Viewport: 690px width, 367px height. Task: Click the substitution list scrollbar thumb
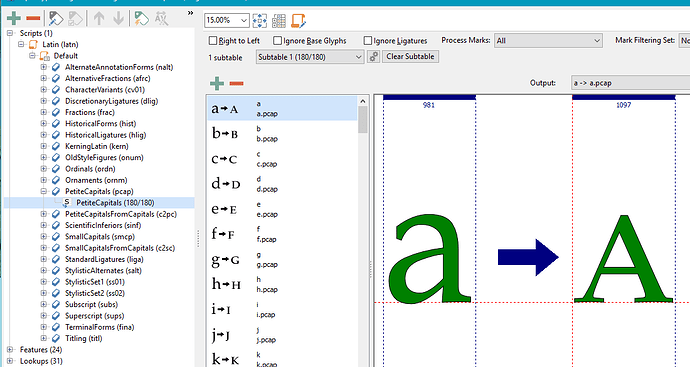(x=363, y=120)
